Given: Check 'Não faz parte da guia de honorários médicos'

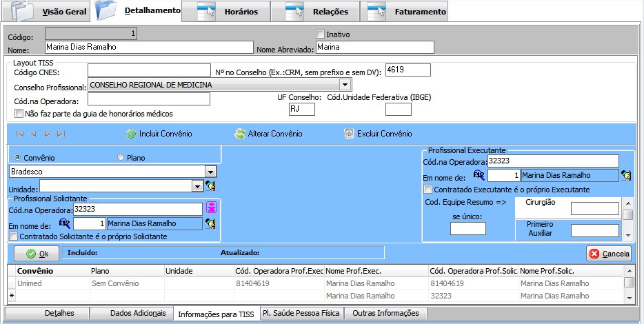Looking at the screenshot, I should pyautogui.click(x=19, y=114).
